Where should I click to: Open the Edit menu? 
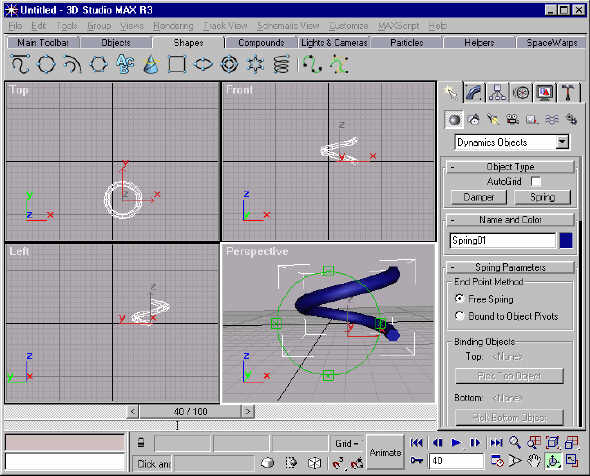pos(39,26)
